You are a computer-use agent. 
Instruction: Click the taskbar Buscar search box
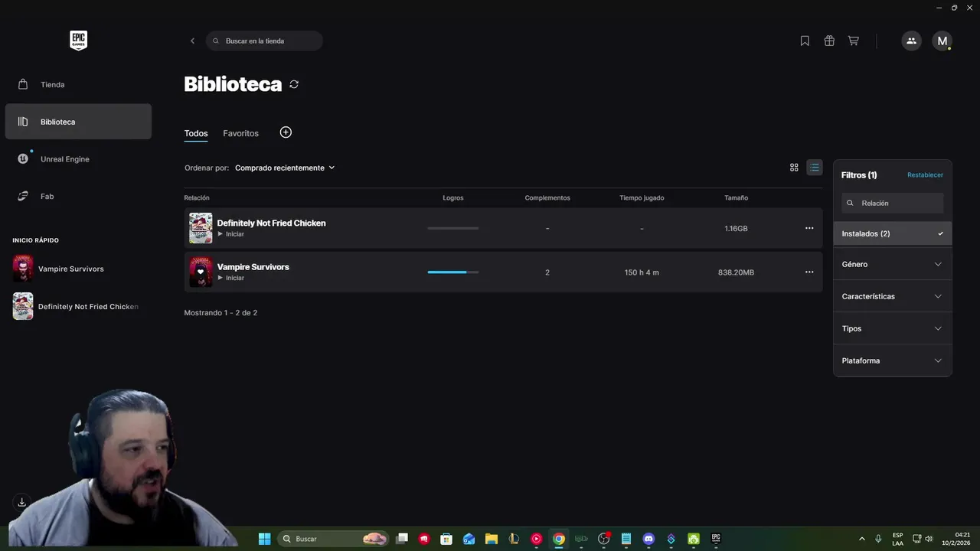click(x=334, y=539)
